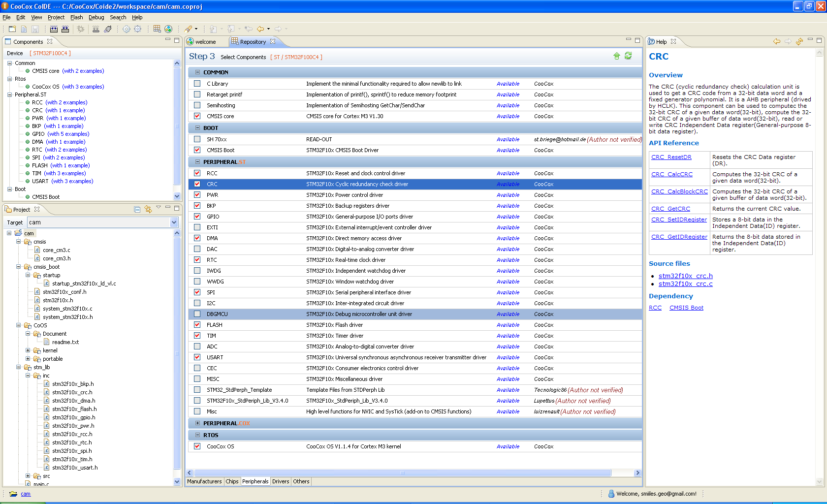Open the Debug menu
Viewport: 827px width, 504px height.
pyautogui.click(x=96, y=17)
